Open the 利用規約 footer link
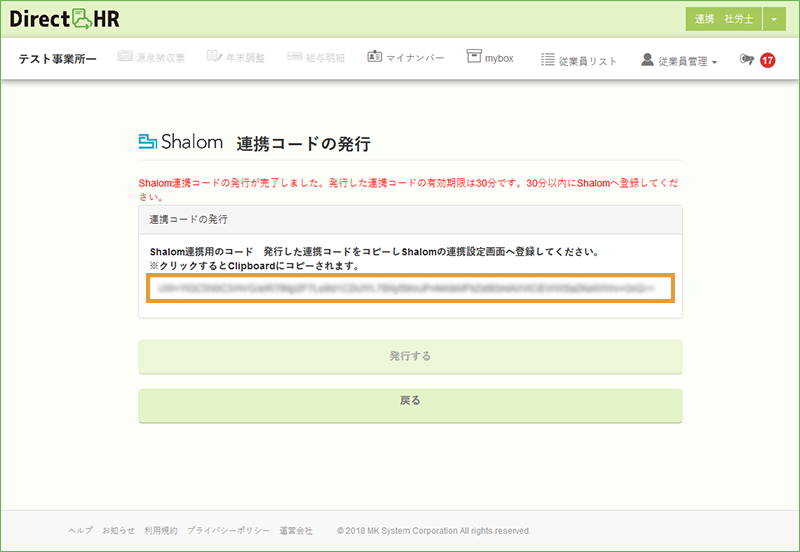Image resolution: width=800 pixels, height=552 pixels. click(x=161, y=531)
